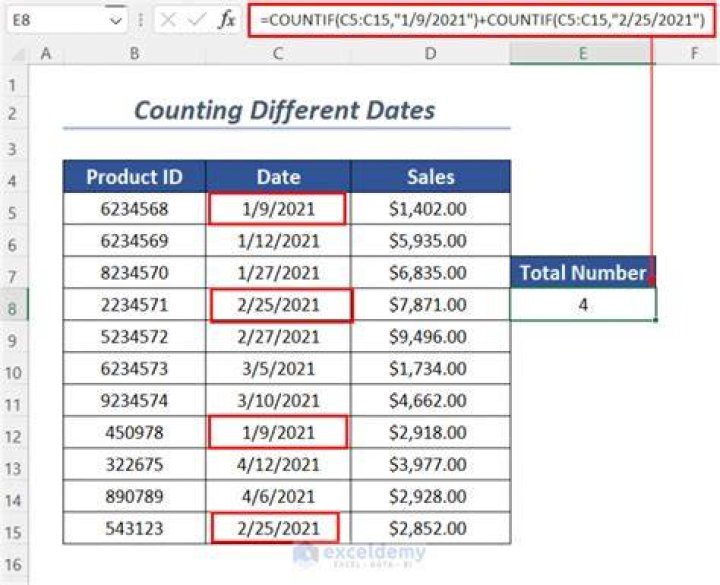
Task: Select column E header
Action: [583, 54]
